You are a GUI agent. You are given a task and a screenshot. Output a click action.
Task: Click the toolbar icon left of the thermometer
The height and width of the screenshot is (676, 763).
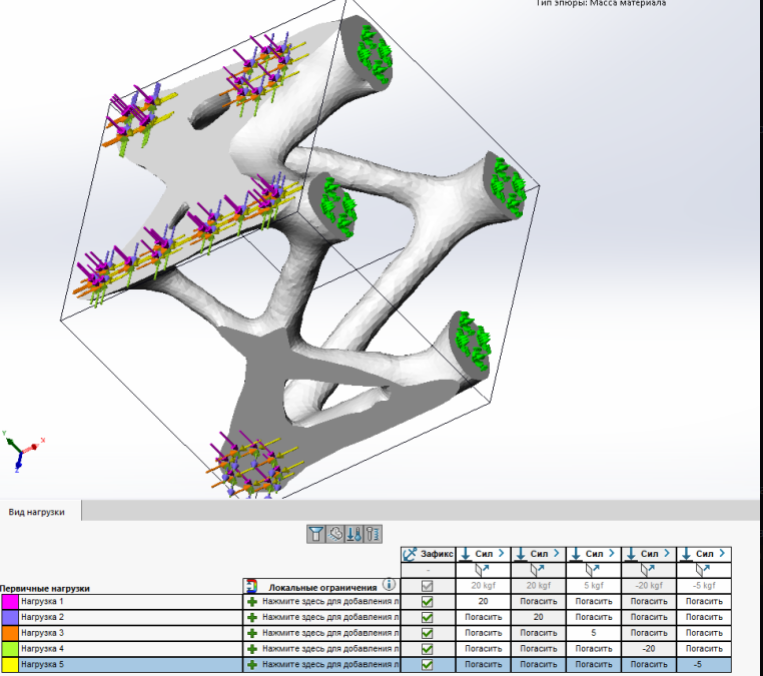(x=335, y=534)
